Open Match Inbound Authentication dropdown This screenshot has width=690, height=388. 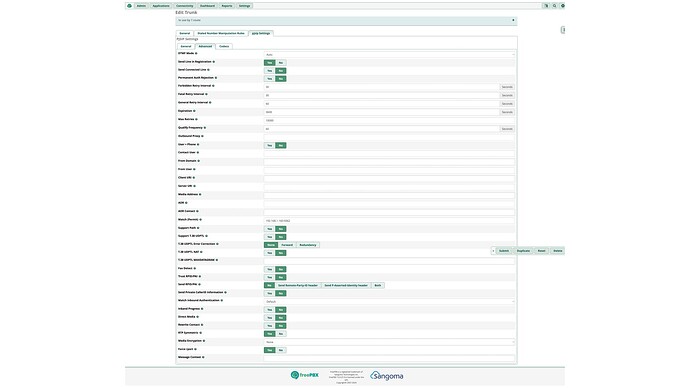(x=389, y=301)
